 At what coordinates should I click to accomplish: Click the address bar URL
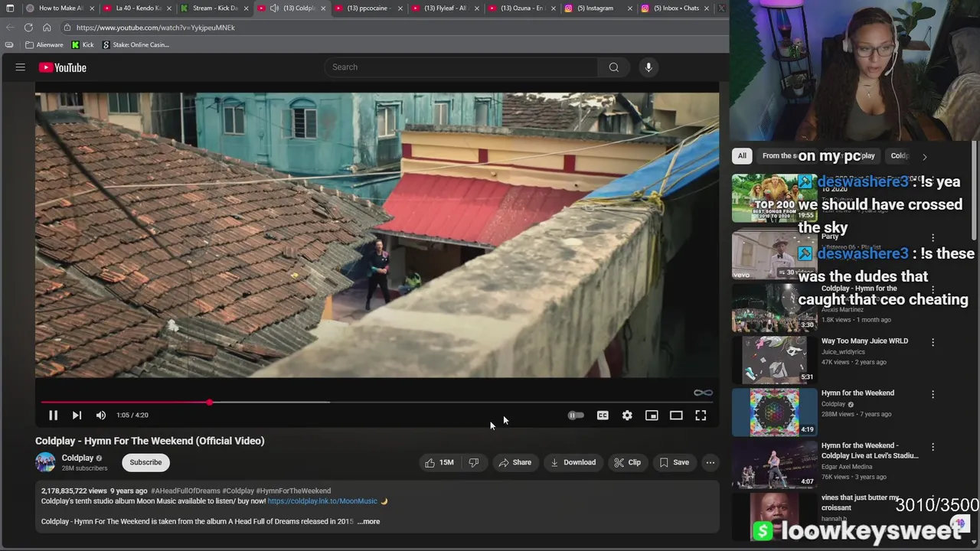tap(155, 28)
